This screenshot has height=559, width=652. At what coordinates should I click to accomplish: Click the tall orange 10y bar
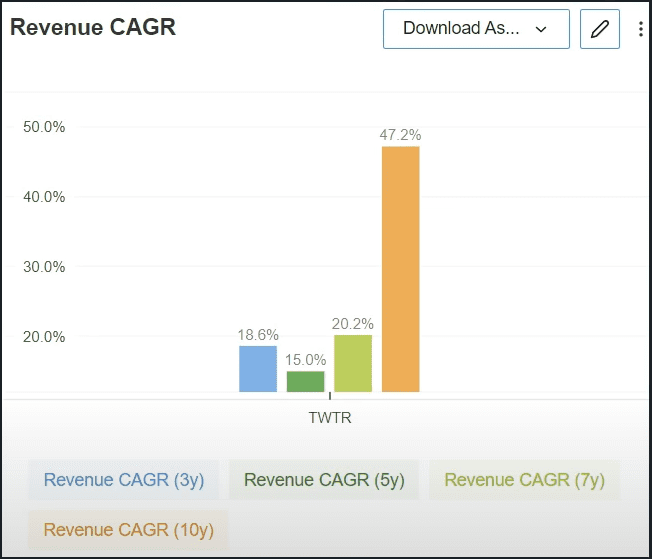400,270
